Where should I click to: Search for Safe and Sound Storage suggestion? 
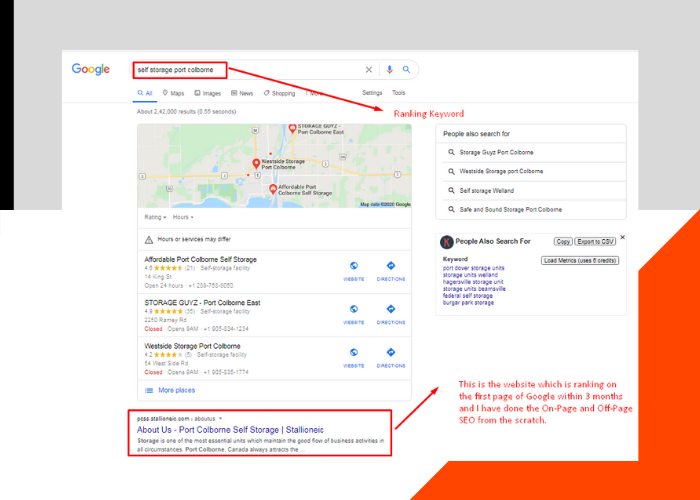click(x=511, y=210)
